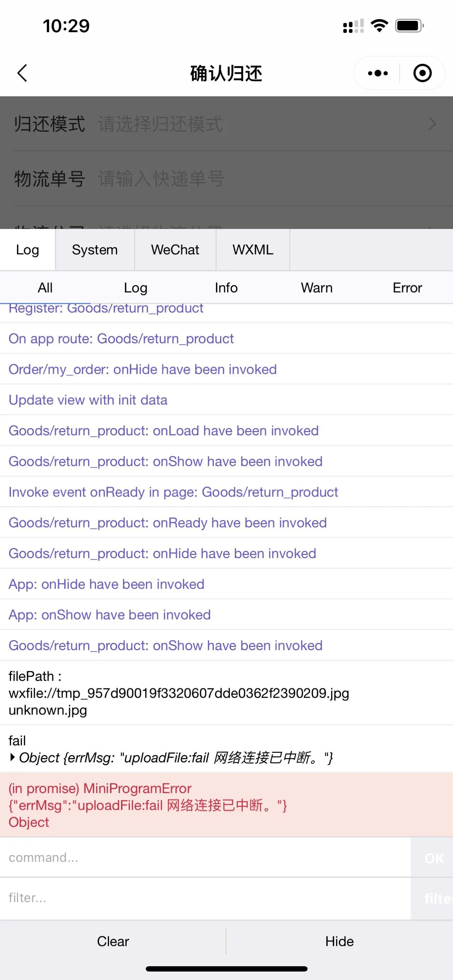Viewport: 453px width, 980px height.
Task: Show only Info level logs
Action: click(x=226, y=288)
